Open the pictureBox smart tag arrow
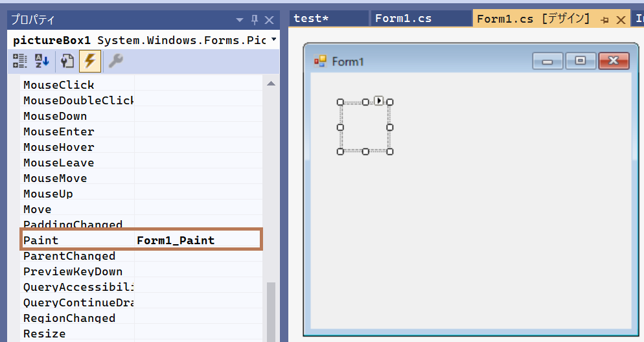 [x=378, y=100]
